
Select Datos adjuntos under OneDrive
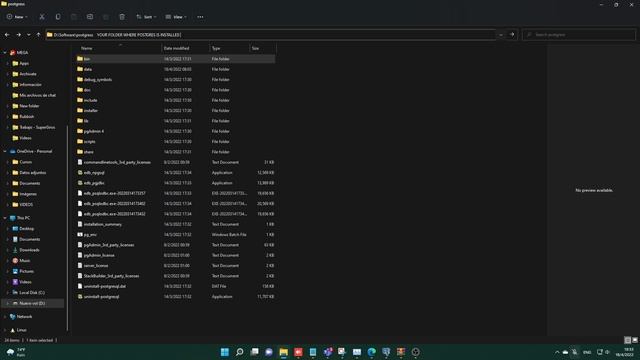tap(33, 173)
